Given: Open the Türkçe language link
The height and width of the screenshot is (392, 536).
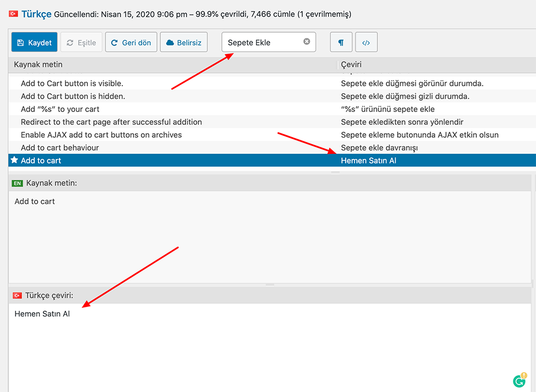Looking at the screenshot, I should [36, 14].
